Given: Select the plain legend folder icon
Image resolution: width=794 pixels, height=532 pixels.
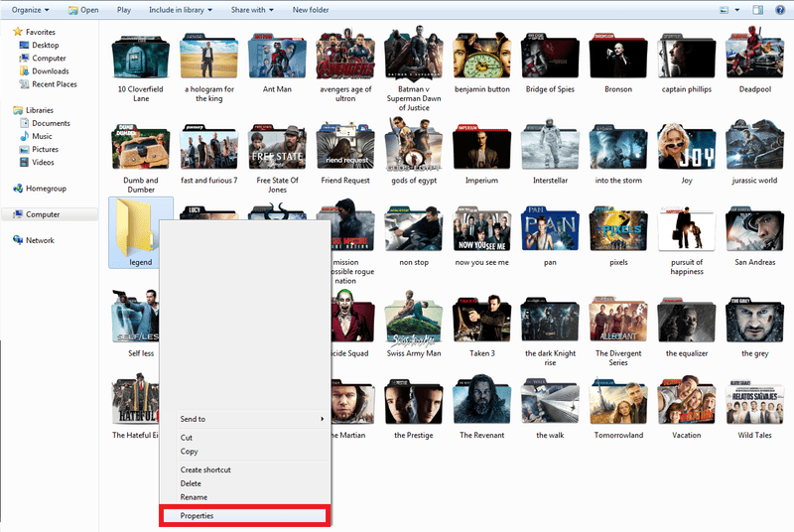Looking at the screenshot, I should [135, 225].
